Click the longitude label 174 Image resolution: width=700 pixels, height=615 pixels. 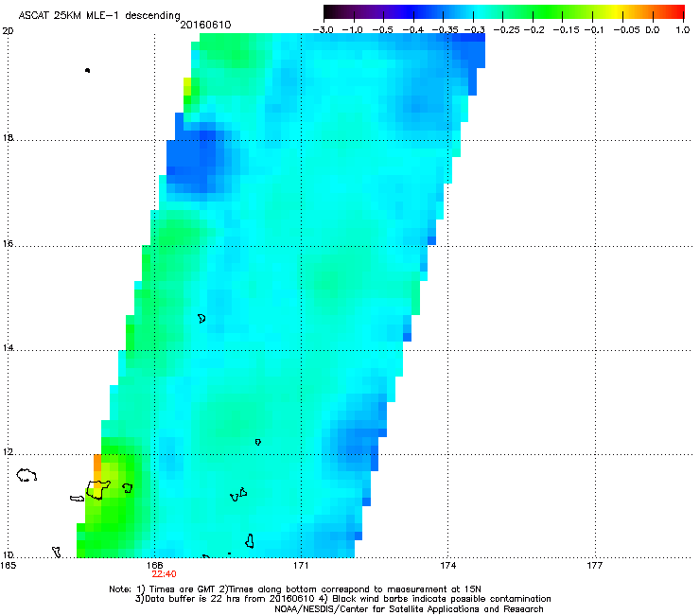point(447,566)
